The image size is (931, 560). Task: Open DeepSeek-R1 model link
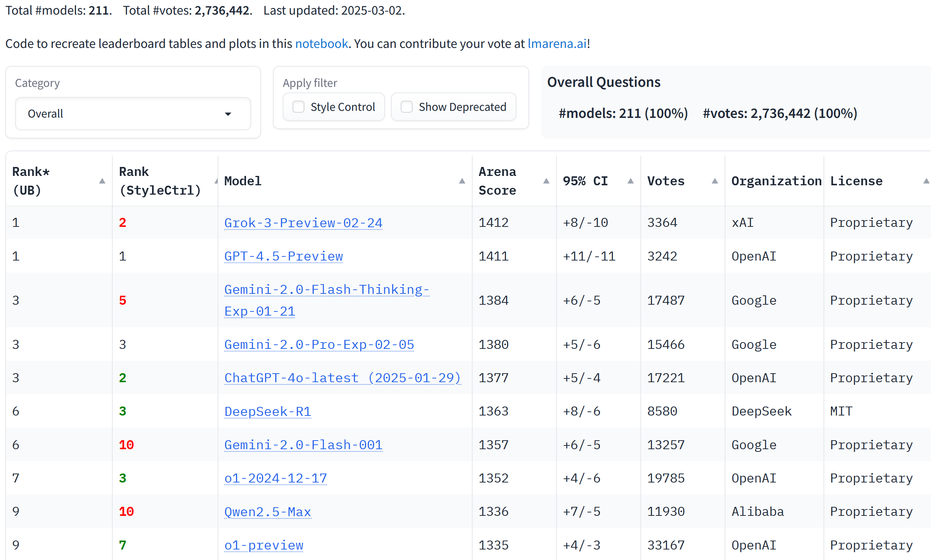pos(268,411)
